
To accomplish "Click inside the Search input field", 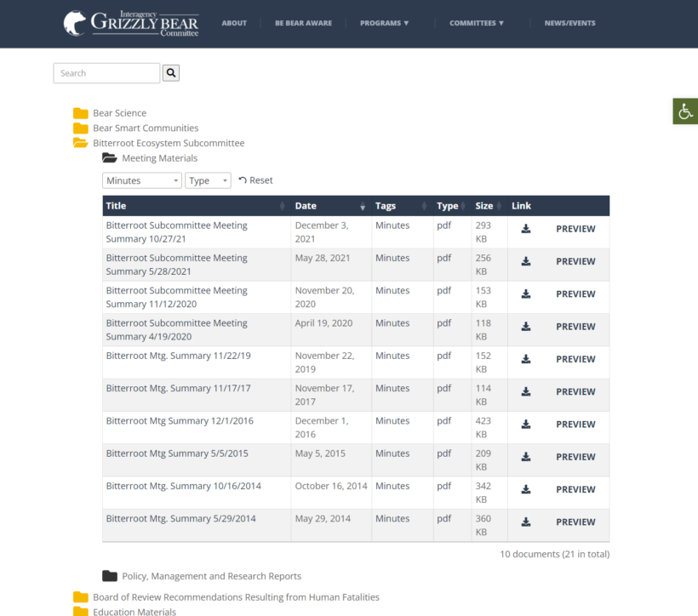I will coord(106,73).
